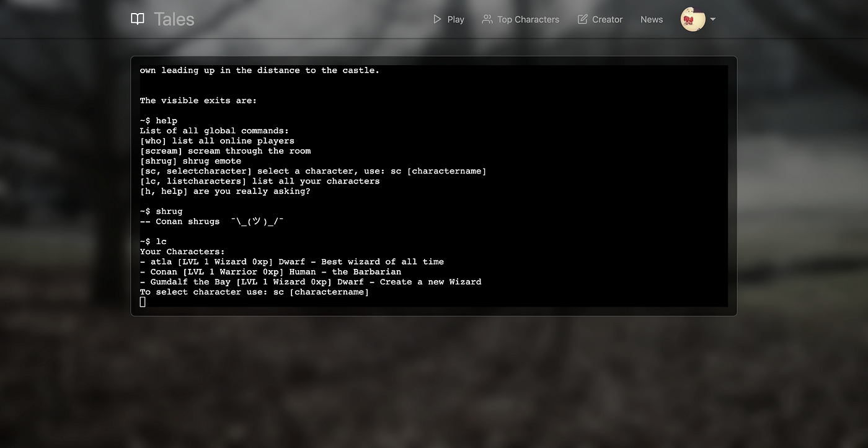Click the shrug emote output line

(211, 221)
